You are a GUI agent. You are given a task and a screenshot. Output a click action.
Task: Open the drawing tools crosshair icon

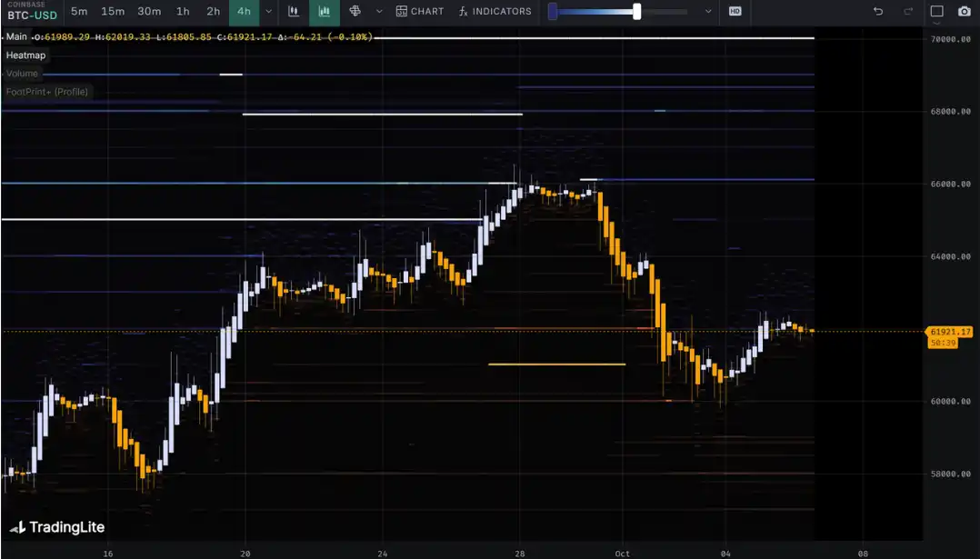pyautogui.click(x=355, y=12)
